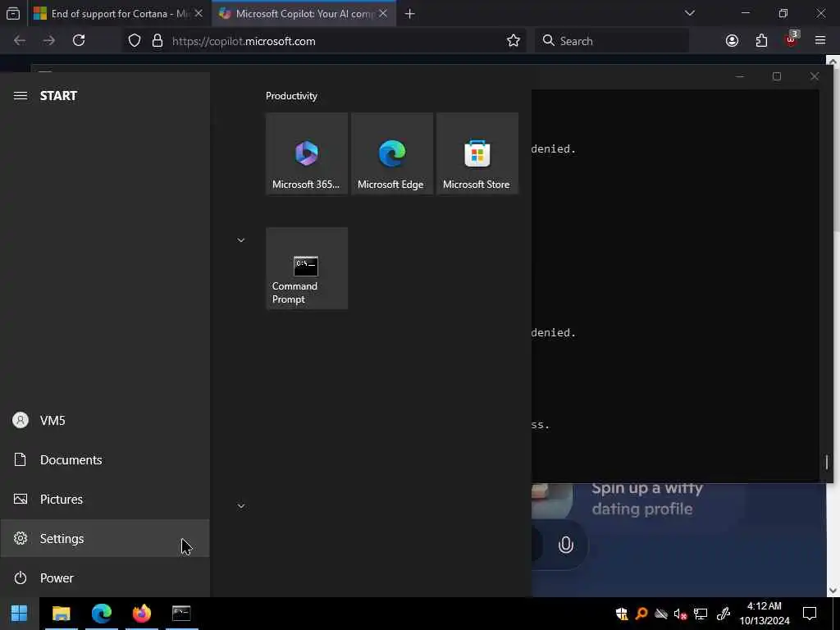Open Firefox View in tab bar
Image resolution: width=840 pixels, height=630 pixels.
[13, 13]
